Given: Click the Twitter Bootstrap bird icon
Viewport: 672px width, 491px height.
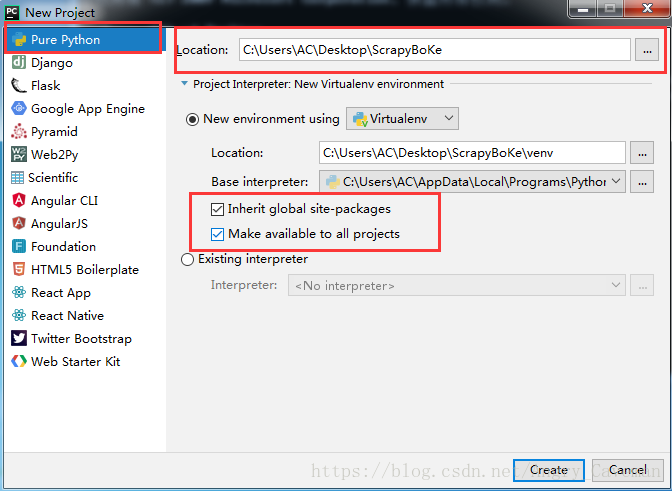Looking at the screenshot, I should [19, 338].
